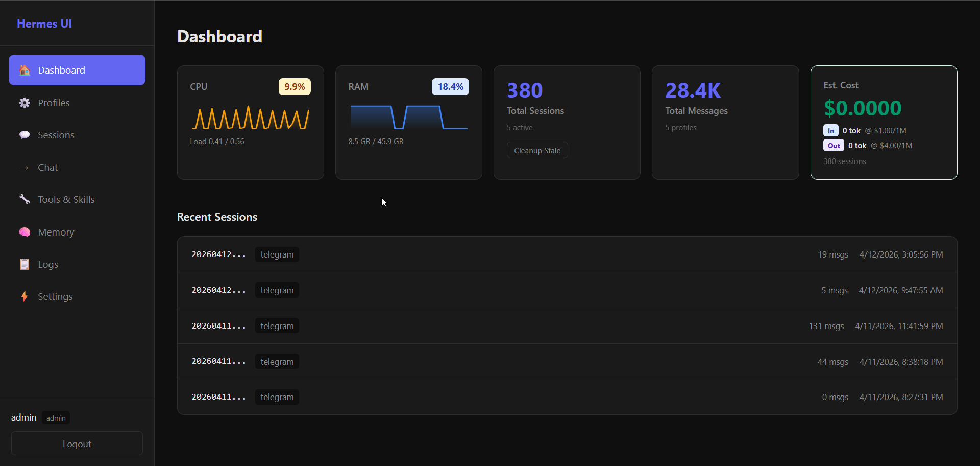Click the RAM 18.4% usage badge
Screen dimensions: 980x466
click(x=451, y=87)
